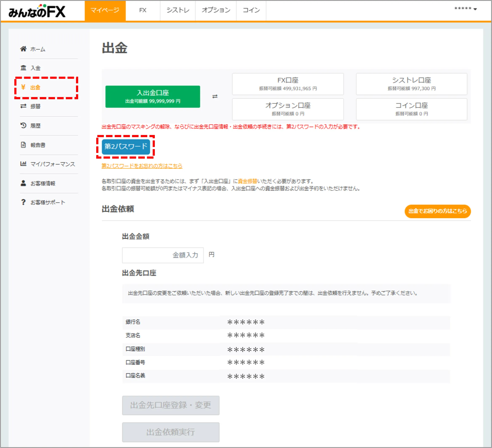The height and width of the screenshot is (448, 492).
Task: Click the yen icon beside 出金
Action: tap(23, 87)
